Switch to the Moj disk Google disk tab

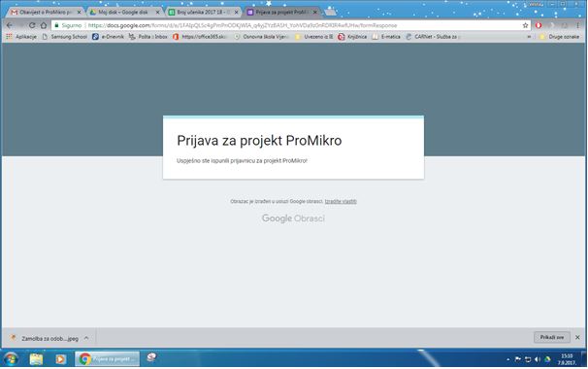(x=124, y=12)
